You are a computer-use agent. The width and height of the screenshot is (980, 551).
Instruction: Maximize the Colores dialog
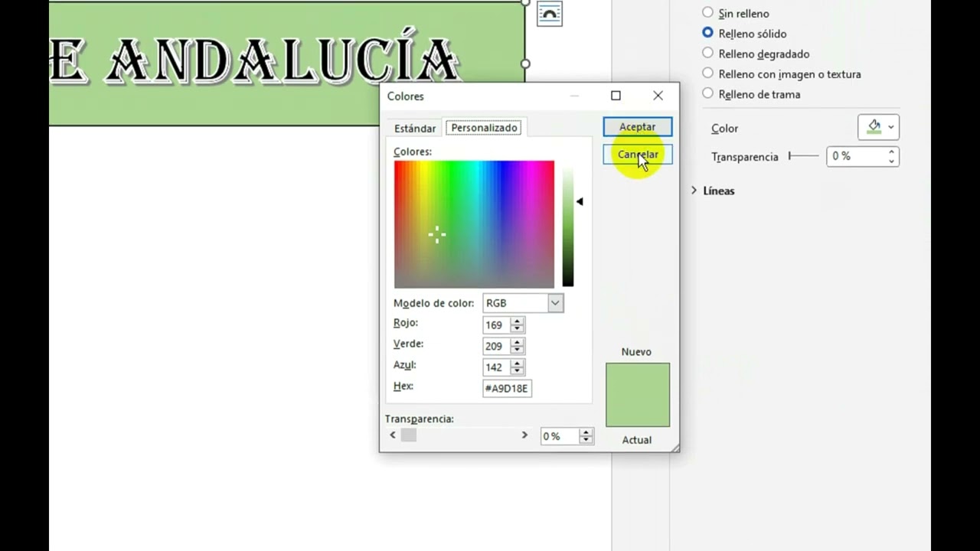tap(616, 96)
